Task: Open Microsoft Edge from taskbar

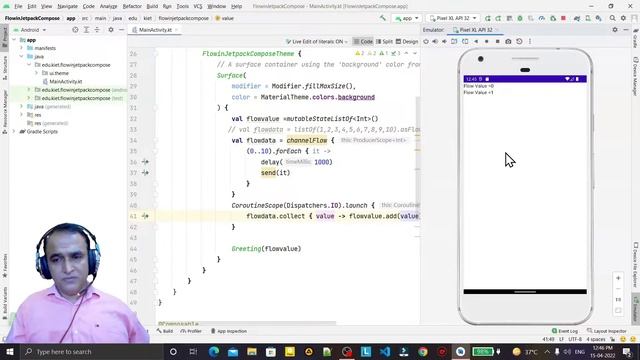Action: point(213,351)
